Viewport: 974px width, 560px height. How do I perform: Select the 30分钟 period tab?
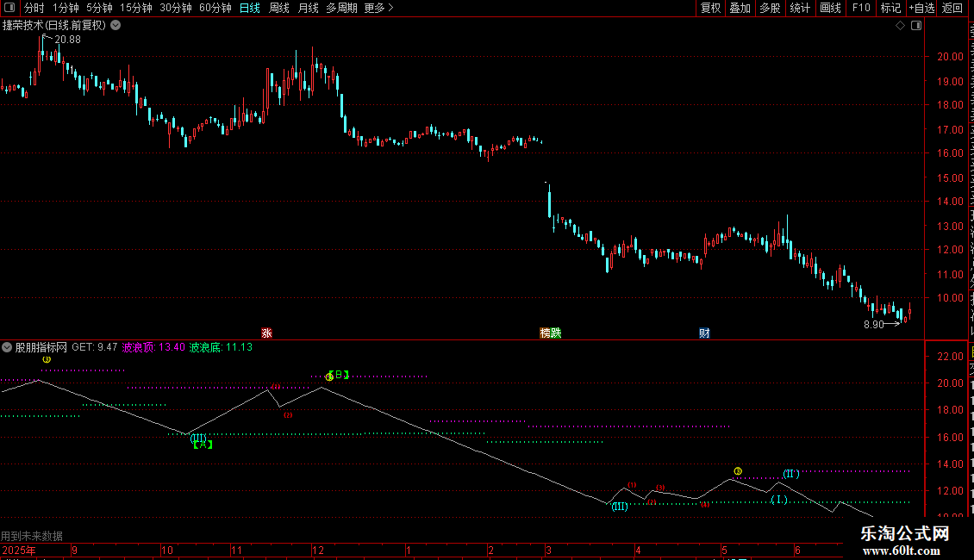tap(176, 8)
